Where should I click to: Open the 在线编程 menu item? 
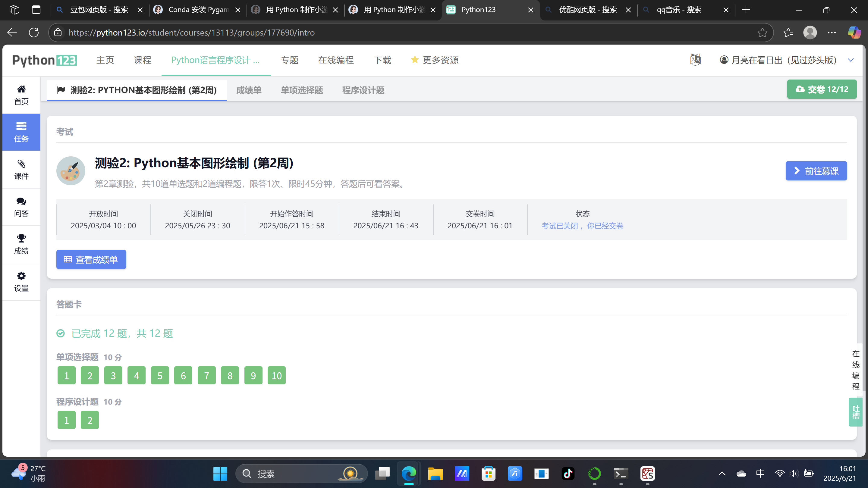coord(336,60)
